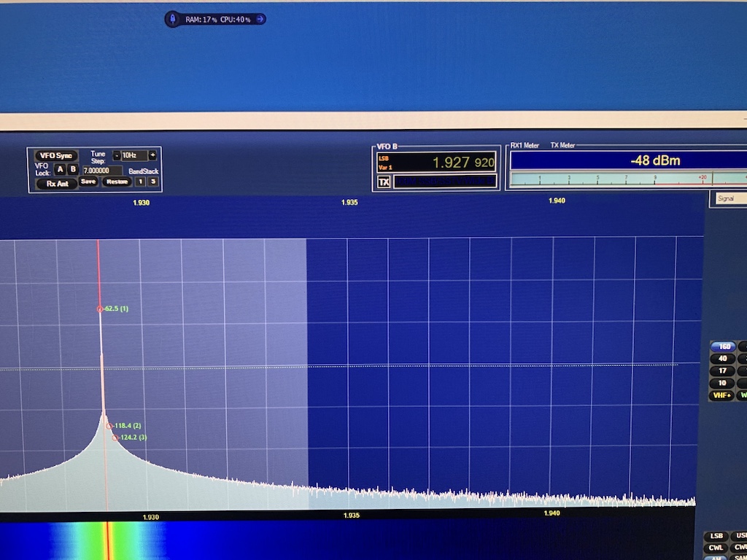Select the 160 meter band
The width and height of the screenshot is (747, 560).
(724, 346)
